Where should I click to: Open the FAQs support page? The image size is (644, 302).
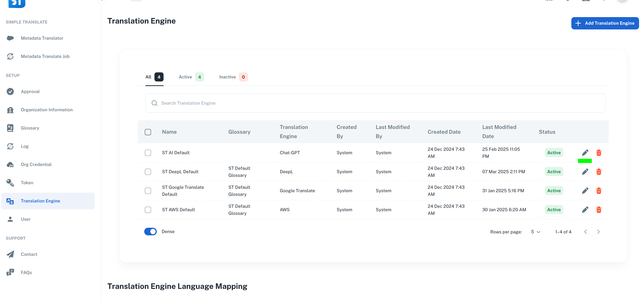pos(26,273)
